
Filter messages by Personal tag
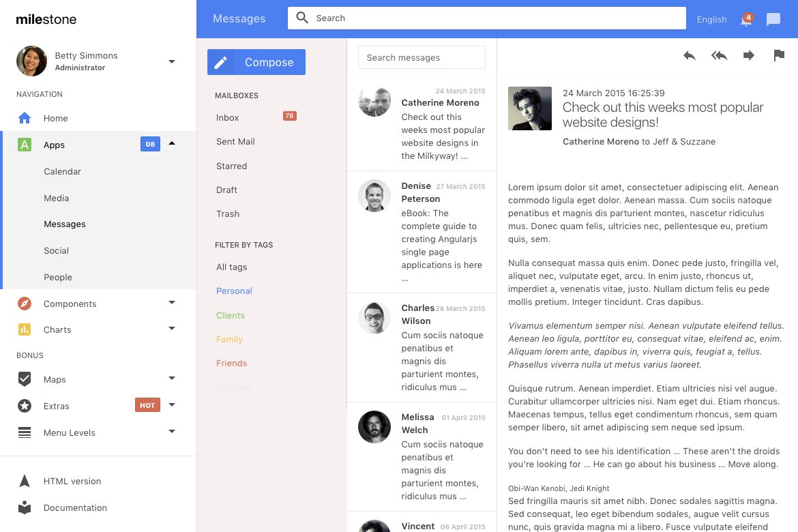tap(234, 291)
